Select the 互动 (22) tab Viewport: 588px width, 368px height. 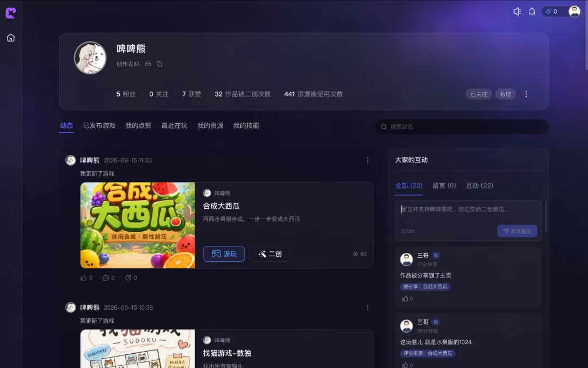(x=479, y=185)
